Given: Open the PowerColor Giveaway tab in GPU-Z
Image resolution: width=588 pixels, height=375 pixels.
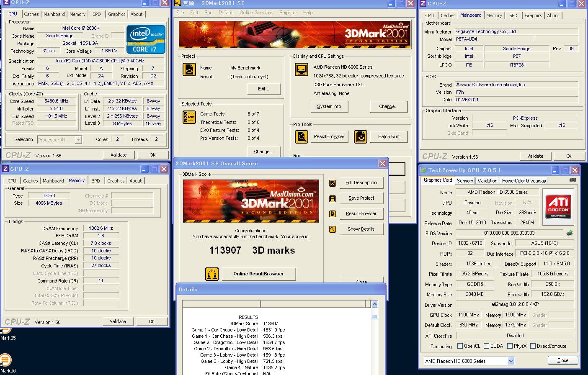Looking at the screenshot, I should (x=524, y=181).
